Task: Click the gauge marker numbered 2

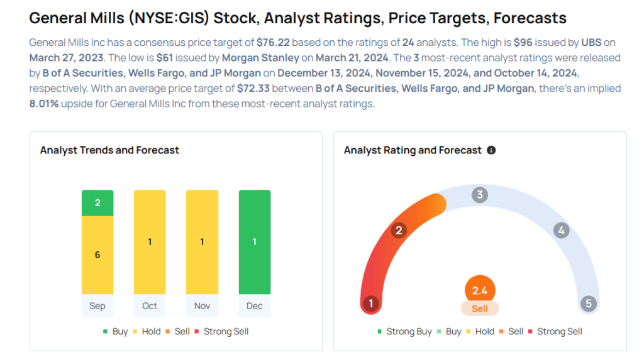Action: 398,230
